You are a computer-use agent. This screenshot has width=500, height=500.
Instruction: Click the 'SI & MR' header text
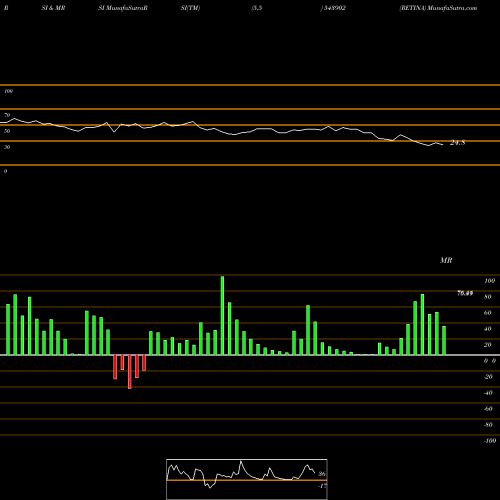53,8
